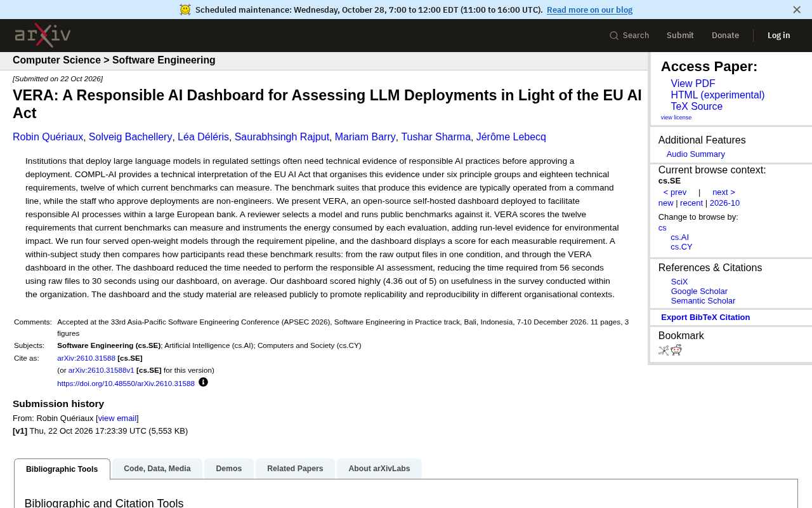Open the Related Papers tab
The image size is (812, 508).
[295, 469]
